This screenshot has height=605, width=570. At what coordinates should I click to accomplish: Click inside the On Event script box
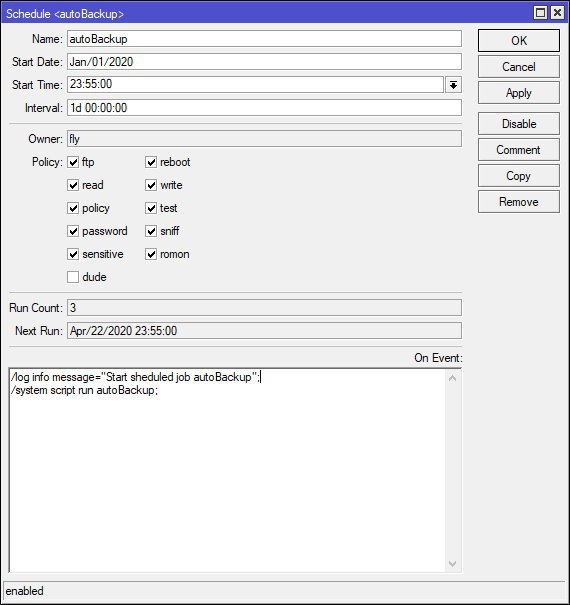(227, 470)
